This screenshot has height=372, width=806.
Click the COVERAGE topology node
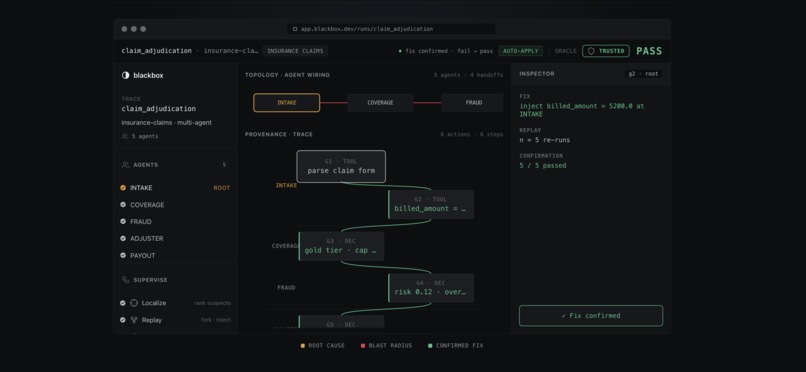[380, 103]
